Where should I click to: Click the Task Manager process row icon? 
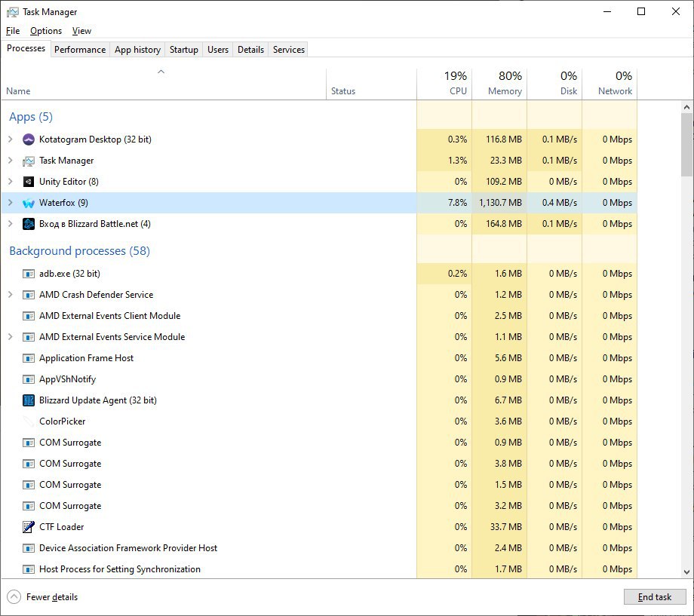coord(29,161)
